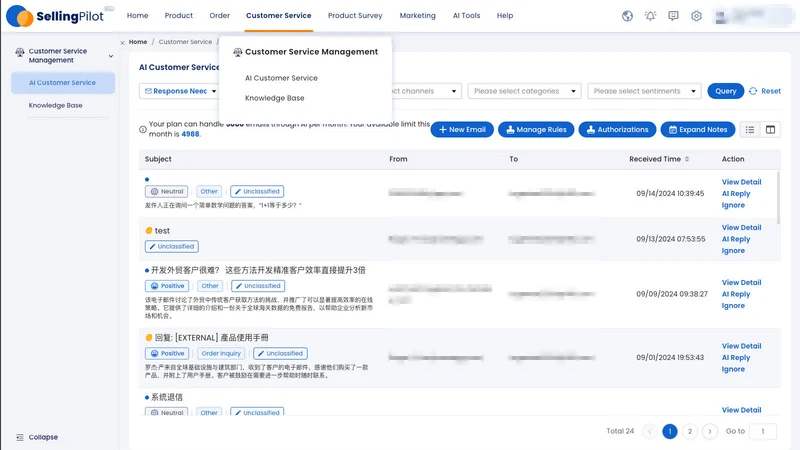Viewport: 800px width, 450px height.
Task: Click Home in the breadcrumb
Action: tap(138, 42)
